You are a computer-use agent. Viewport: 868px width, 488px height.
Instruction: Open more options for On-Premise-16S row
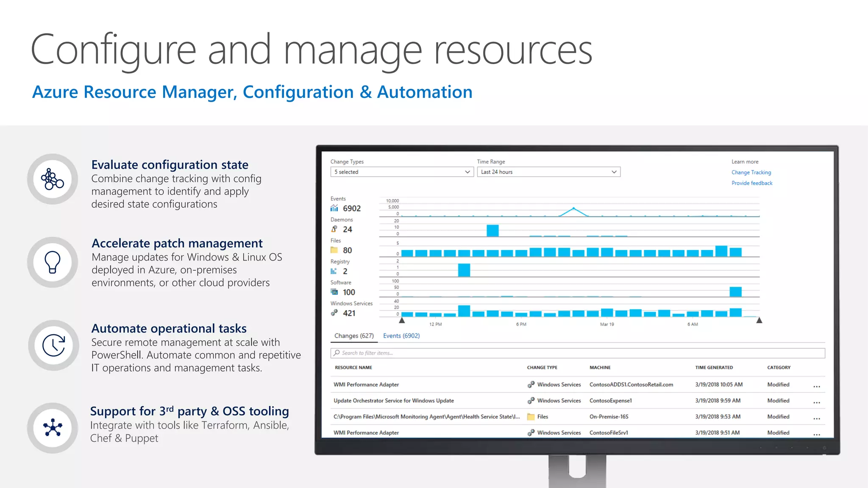tap(817, 419)
